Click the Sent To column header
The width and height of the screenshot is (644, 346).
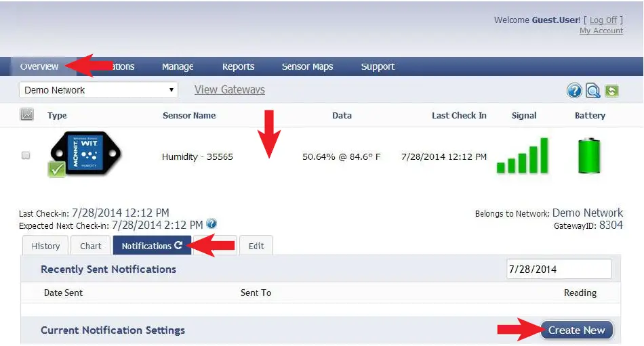(x=256, y=293)
